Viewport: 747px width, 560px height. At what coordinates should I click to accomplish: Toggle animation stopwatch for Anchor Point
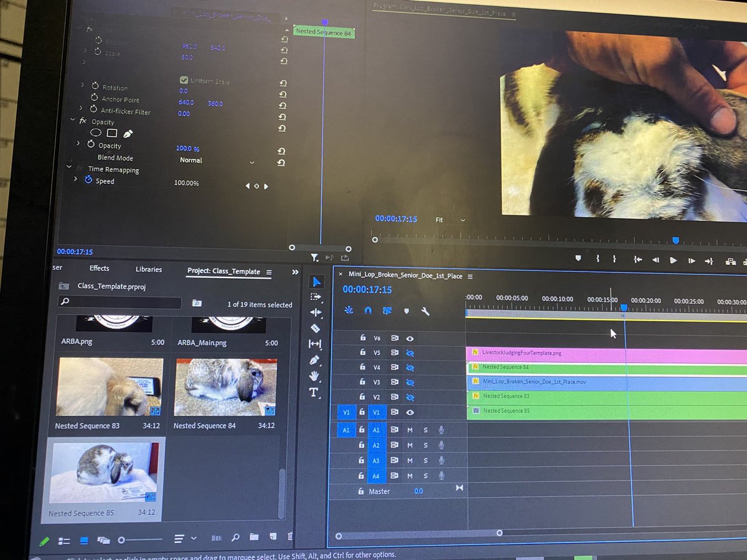95,98
